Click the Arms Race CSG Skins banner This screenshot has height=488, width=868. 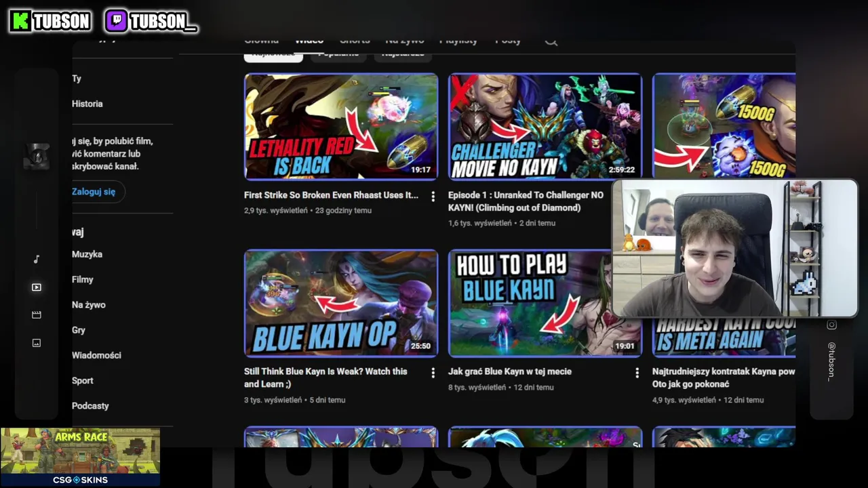(x=80, y=457)
